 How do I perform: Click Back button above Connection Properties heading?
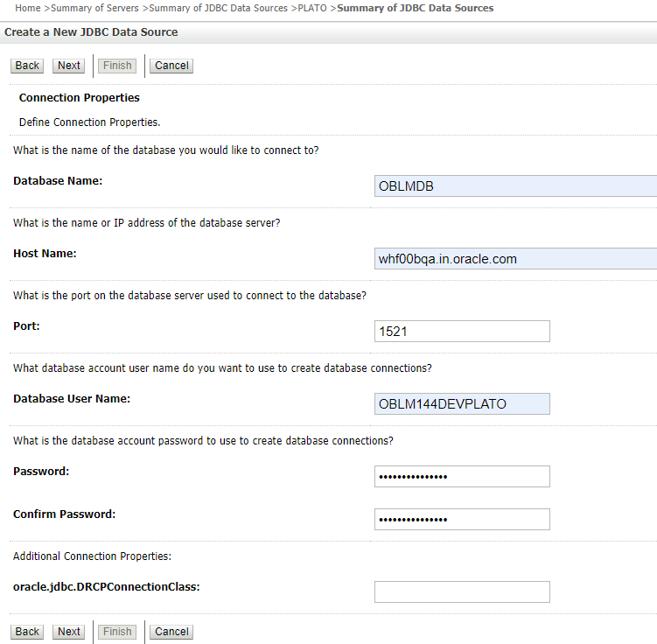(27, 66)
